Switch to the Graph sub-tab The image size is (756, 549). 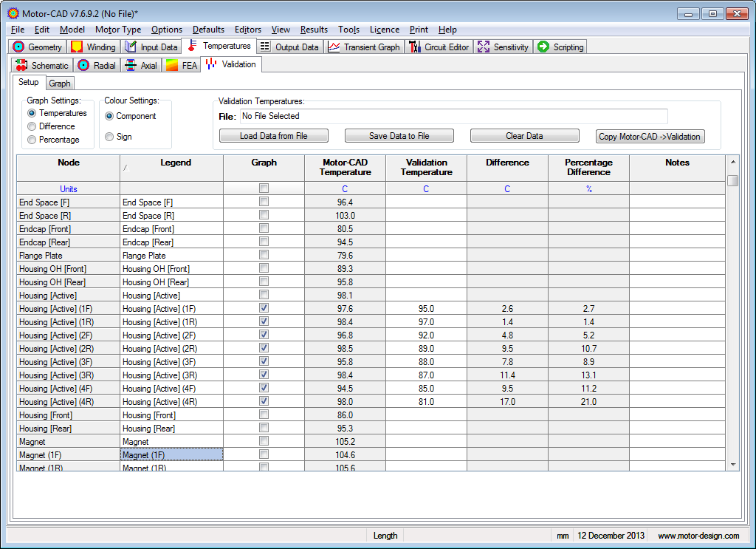[60, 83]
